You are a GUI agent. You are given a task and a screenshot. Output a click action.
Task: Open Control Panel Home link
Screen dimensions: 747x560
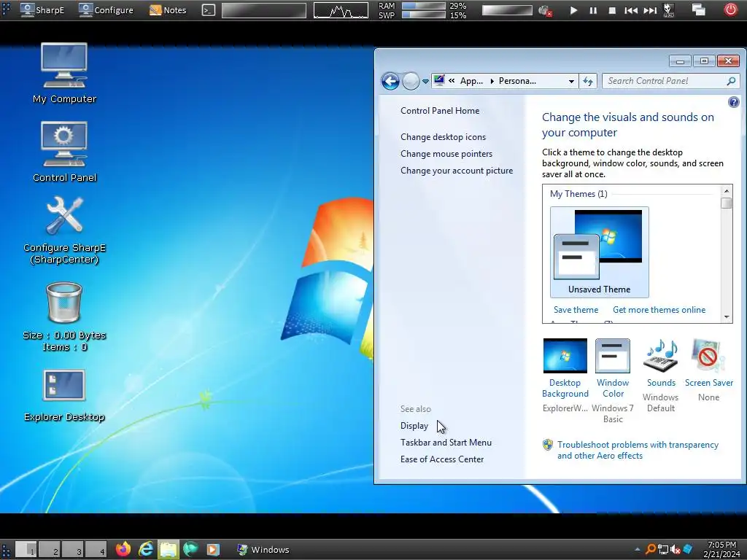440,111
